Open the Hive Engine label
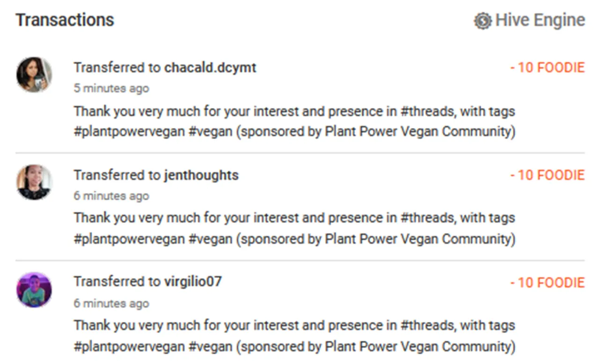 (x=540, y=21)
